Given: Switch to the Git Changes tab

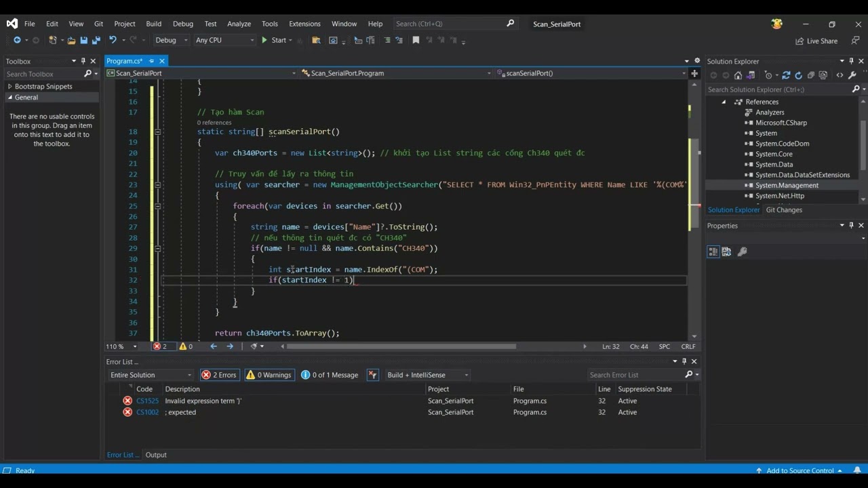Looking at the screenshot, I should click(x=784, y=210).
